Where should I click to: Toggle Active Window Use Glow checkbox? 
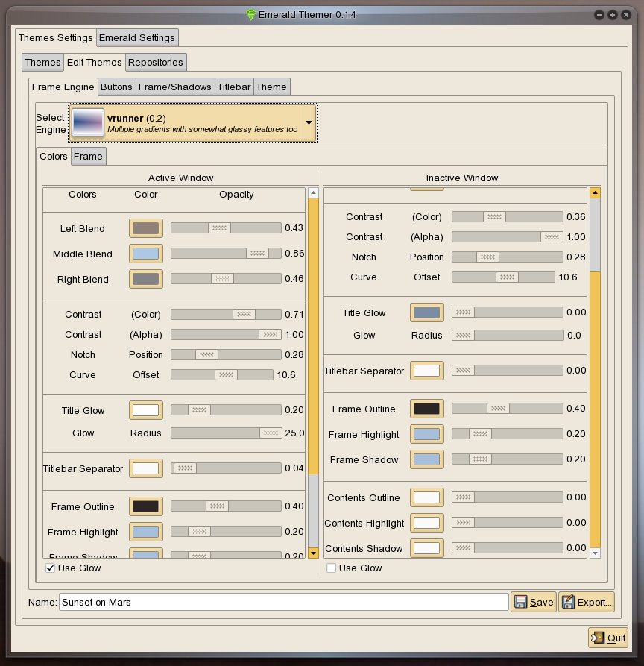pos(51,568)
